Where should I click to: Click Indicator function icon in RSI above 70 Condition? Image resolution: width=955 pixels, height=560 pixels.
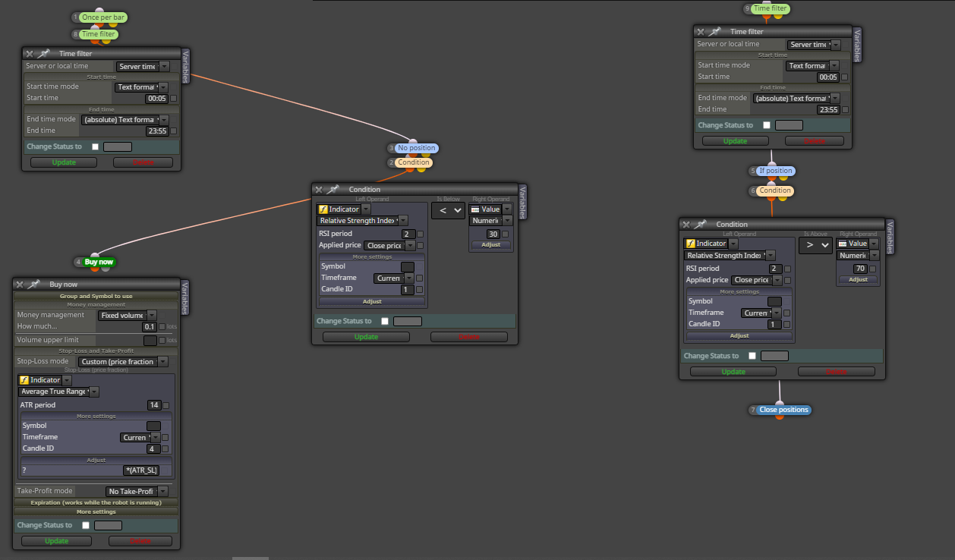pos(690,244)
